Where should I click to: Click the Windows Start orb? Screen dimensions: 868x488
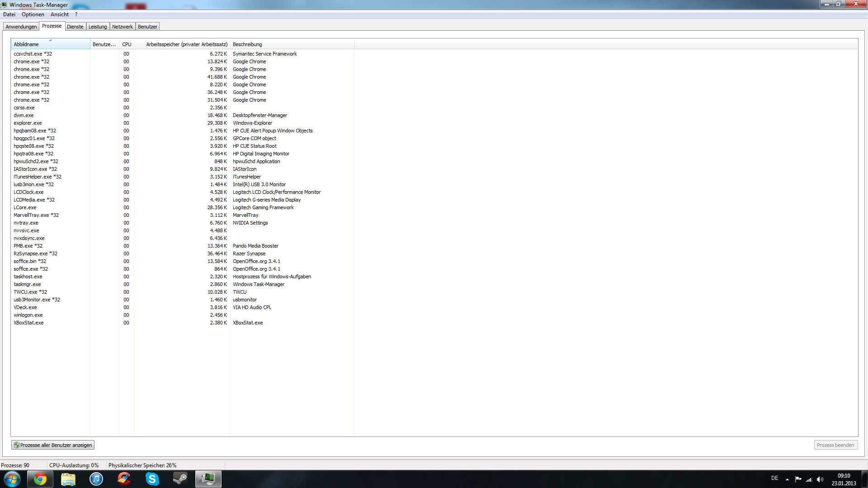click(12, 479)
